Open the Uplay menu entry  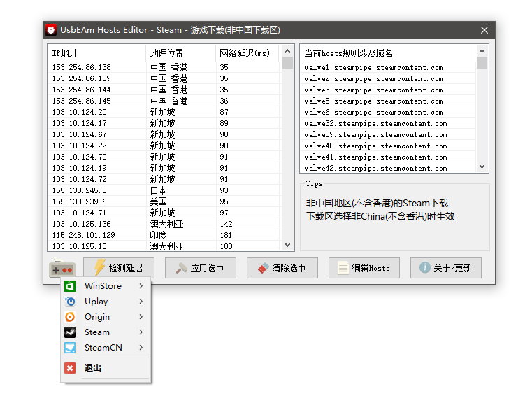coord(106,302)
